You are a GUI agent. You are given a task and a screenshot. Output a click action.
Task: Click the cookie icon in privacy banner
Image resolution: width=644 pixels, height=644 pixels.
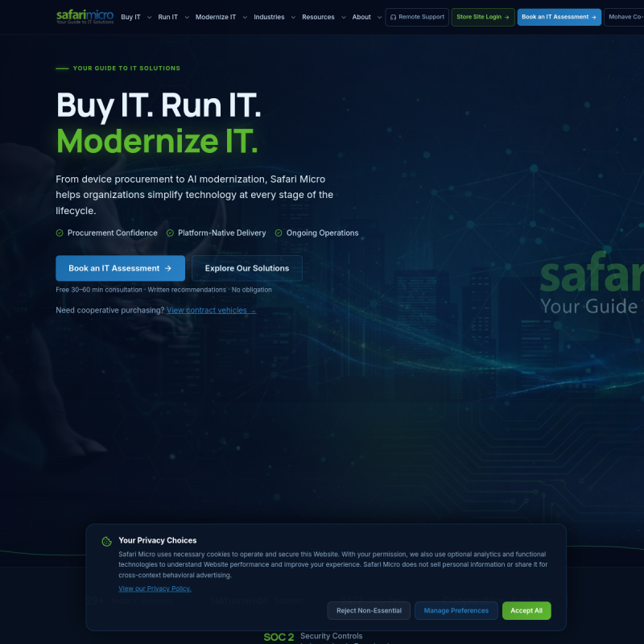(x=107, y=541)
